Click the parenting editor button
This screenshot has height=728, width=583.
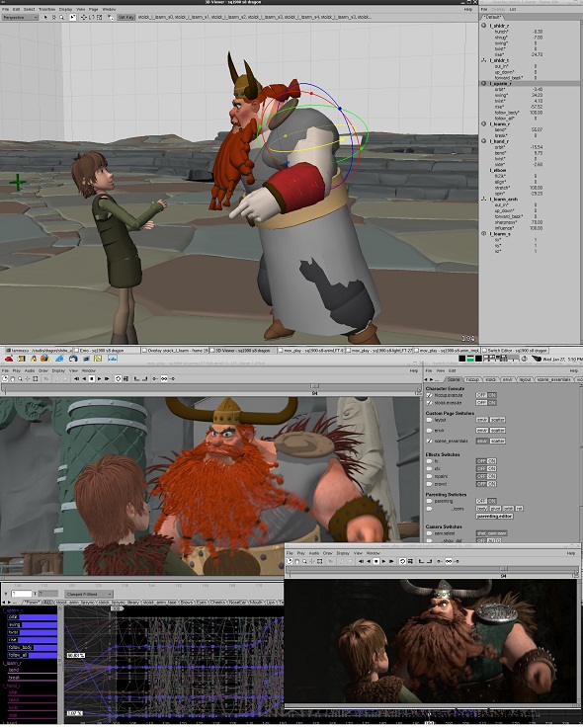pos(494,516)
